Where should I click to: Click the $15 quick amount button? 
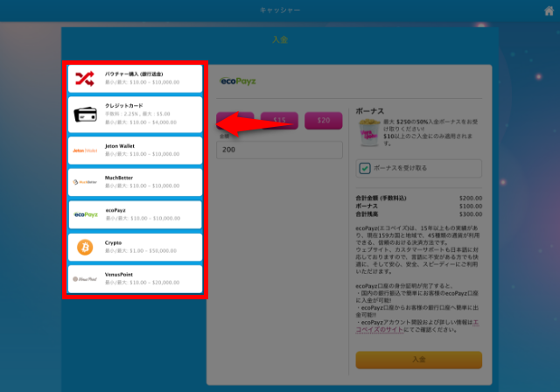[x=279, y=121]
